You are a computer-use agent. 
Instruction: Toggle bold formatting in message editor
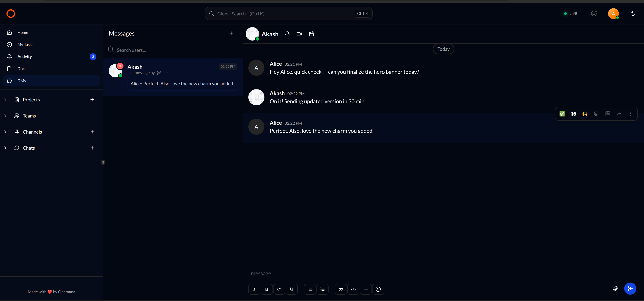click(266, 289)
